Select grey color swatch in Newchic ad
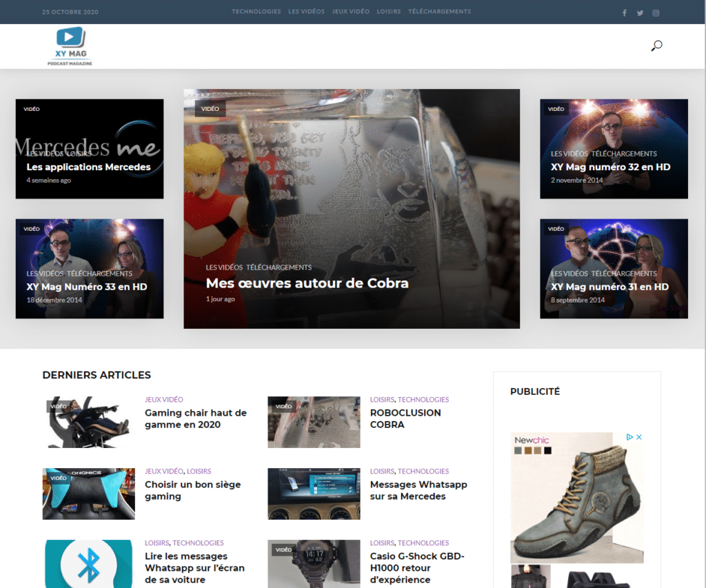The height and width of the screenshot is (588, 706). [518, 451]
